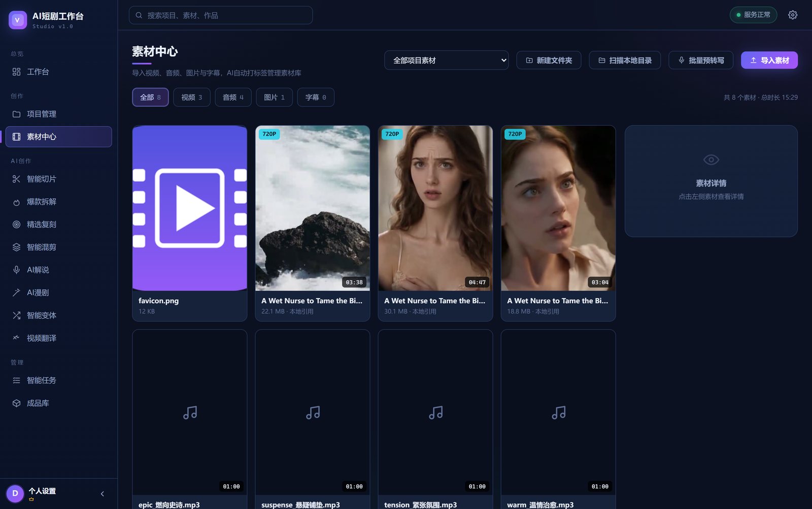Viewport: 812px width, 509px height.
Task: Select the 04:47 video thumbnail
Action: point(435,208)
